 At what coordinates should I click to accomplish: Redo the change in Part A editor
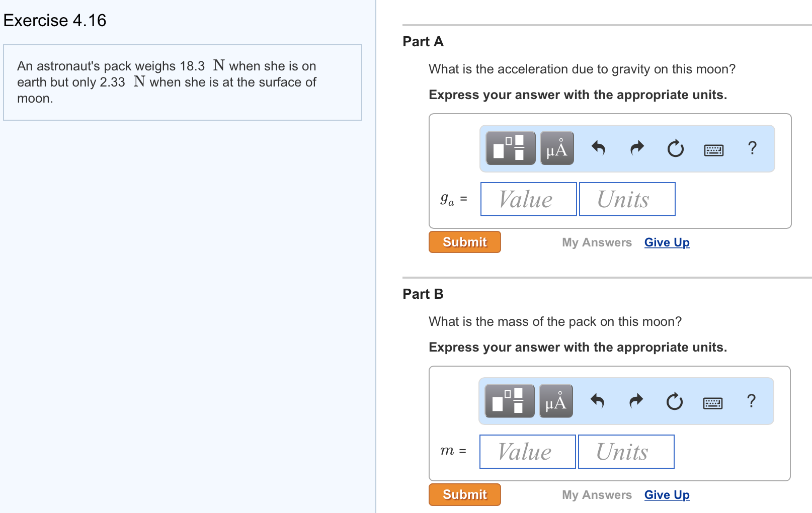[636, 148]
